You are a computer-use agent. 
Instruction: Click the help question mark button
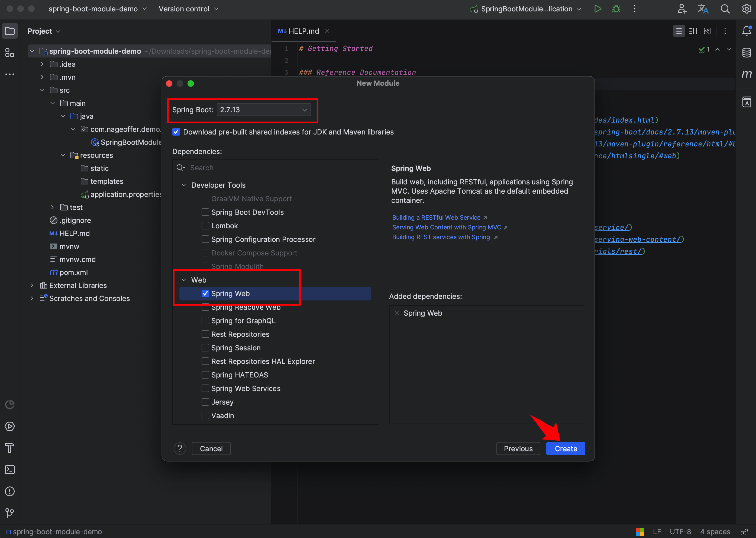pyautogui.click(x=180, y=449)
